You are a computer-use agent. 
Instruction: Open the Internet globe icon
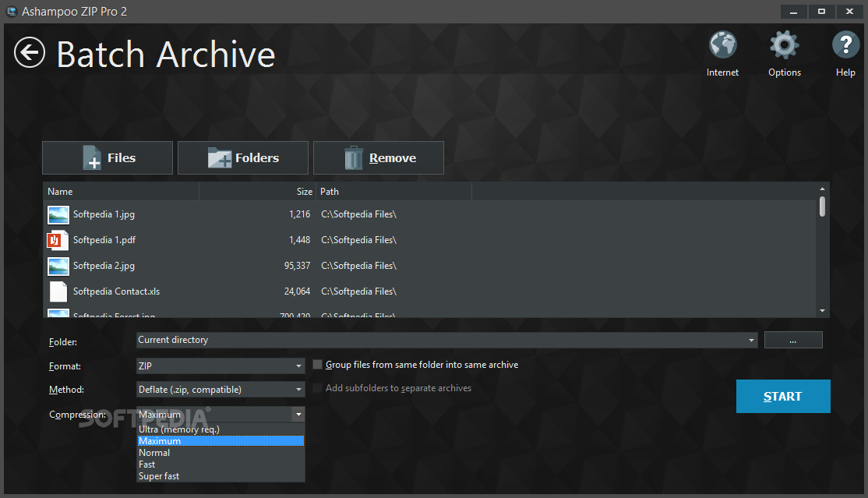pos(722,45)
